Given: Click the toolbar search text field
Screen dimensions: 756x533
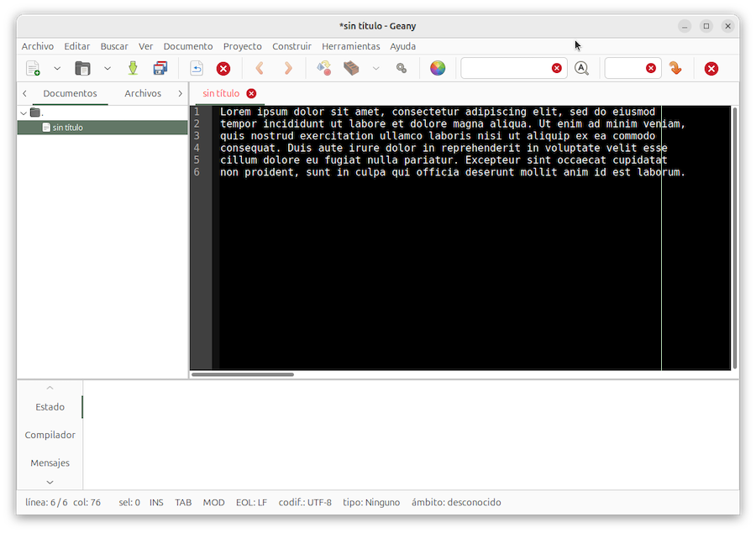Looking at the screenshot, I should click(x=506, y=69).
